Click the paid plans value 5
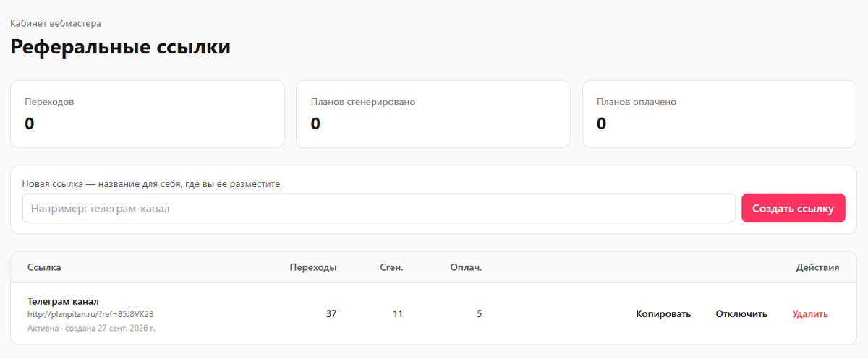 tap(479, 313)
